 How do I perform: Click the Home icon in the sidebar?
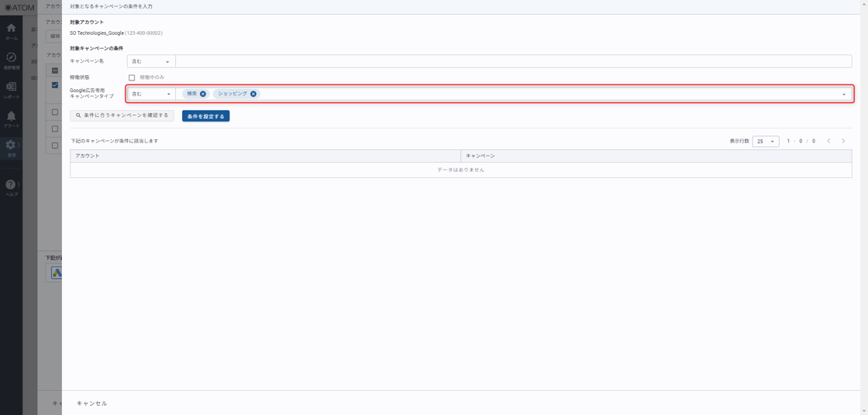click(11, 29)
